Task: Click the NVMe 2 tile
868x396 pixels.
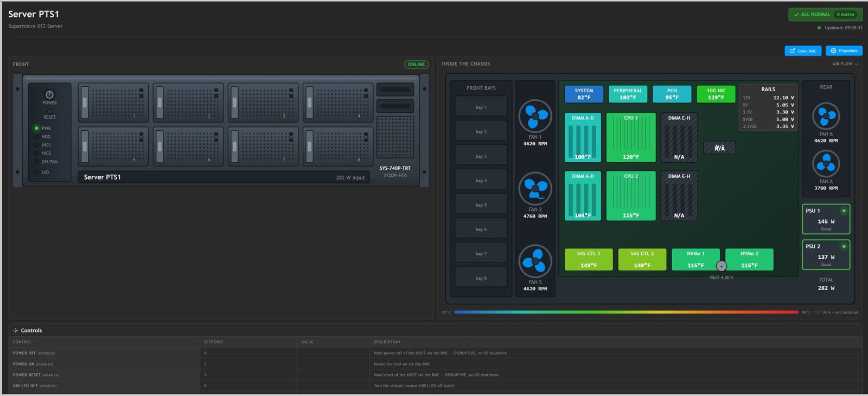Action: click(749, 259)
